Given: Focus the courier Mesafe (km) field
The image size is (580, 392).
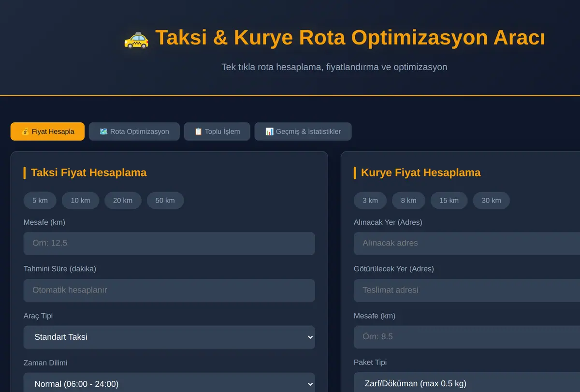Looking at the screenshot, I should pos(467,337).
